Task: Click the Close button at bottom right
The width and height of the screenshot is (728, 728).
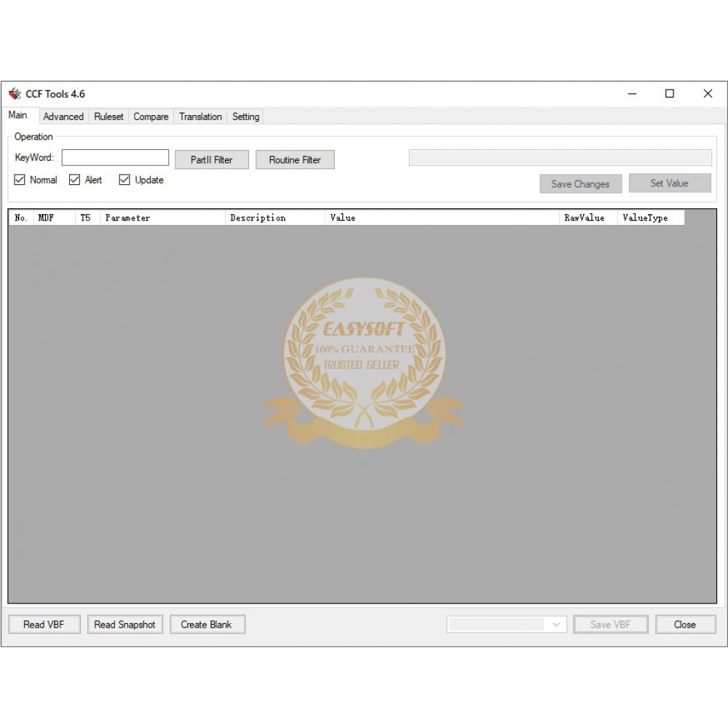Action: (x=685, y=625)
